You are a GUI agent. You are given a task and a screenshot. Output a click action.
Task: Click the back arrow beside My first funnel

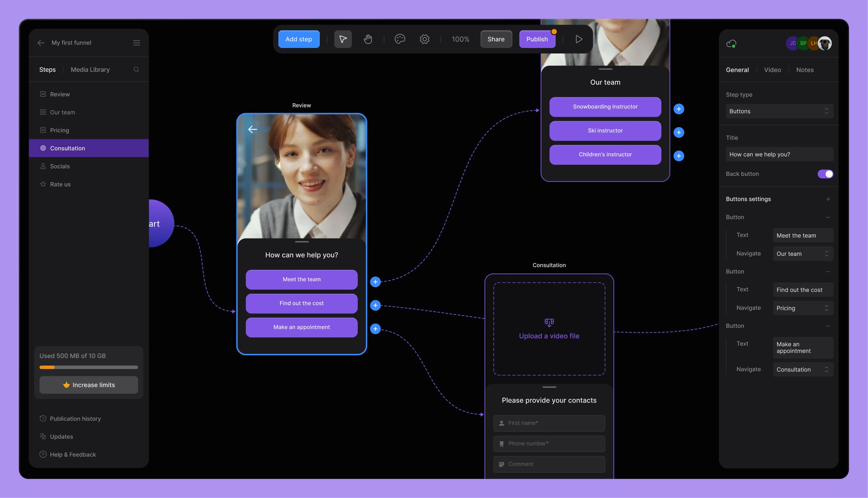(41, 43)
